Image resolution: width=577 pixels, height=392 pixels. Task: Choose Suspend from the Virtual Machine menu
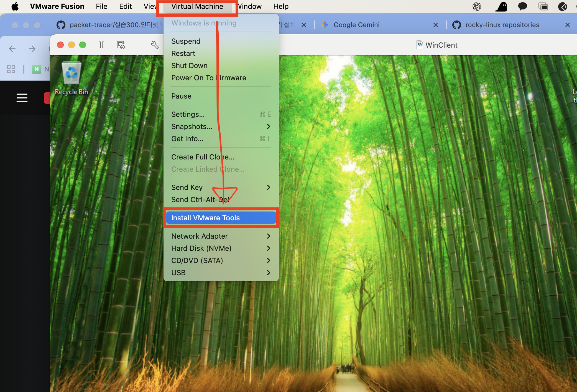click(x=221, y=41)
